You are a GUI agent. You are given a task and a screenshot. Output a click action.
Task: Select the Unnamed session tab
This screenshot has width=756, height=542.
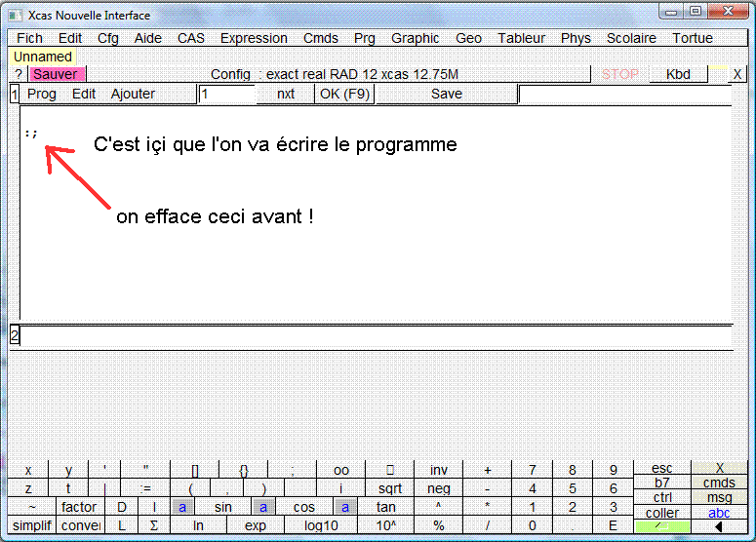tap(42, 57)
